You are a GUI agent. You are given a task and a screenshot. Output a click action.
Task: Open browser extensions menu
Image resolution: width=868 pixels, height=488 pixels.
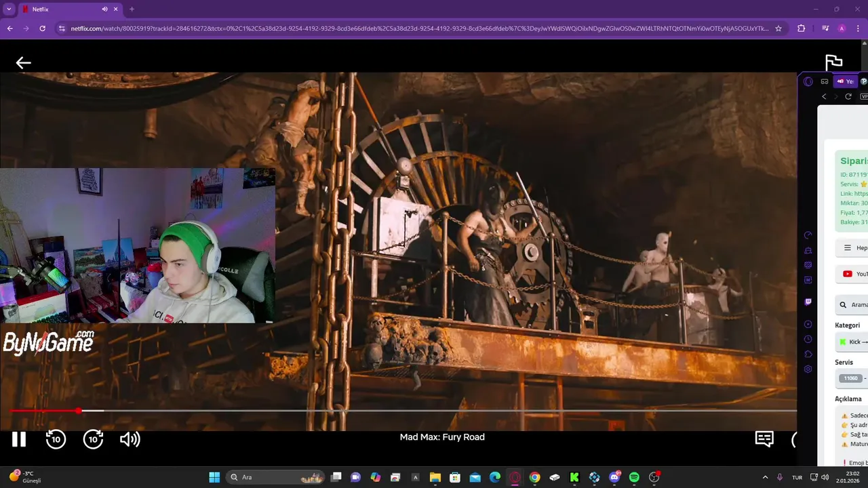coord(801,28)
